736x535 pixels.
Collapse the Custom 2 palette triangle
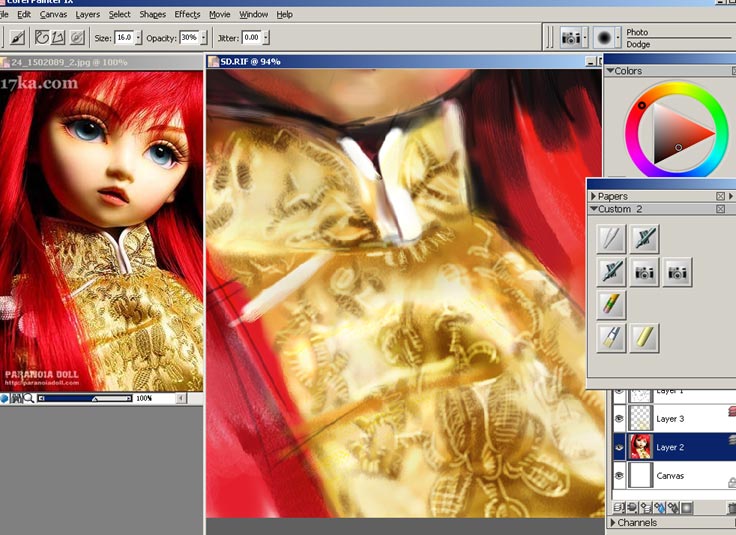pos(594,209)
